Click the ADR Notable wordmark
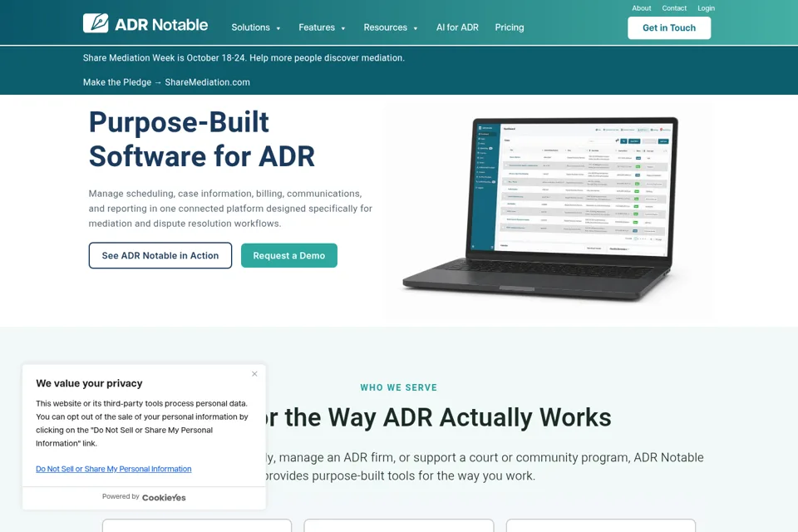The width and height of the screenshot is (798, 532). [x=161, y=24]
